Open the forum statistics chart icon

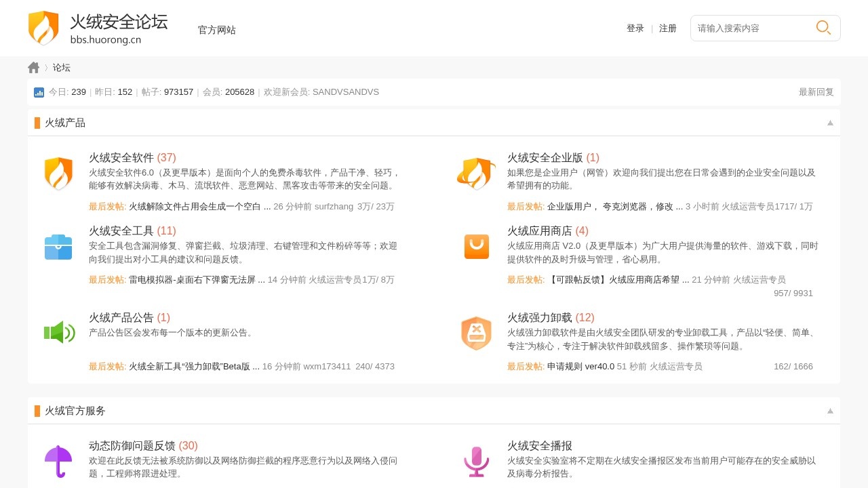(x=39, y=92)
